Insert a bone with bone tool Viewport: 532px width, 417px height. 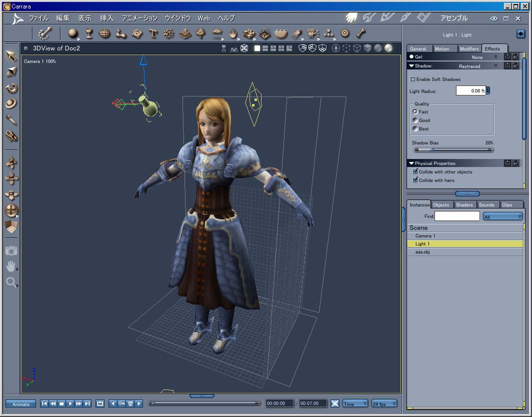pos(361,33)
